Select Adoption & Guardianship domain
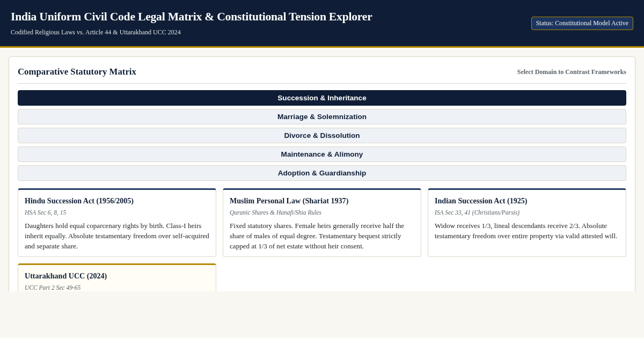This screenshot has height=338, width=644. pos(322,173)
